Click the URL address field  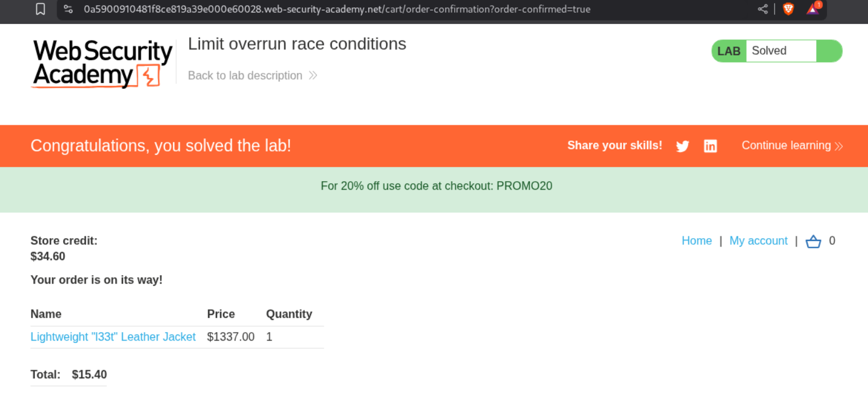click(x=336, y=9)
